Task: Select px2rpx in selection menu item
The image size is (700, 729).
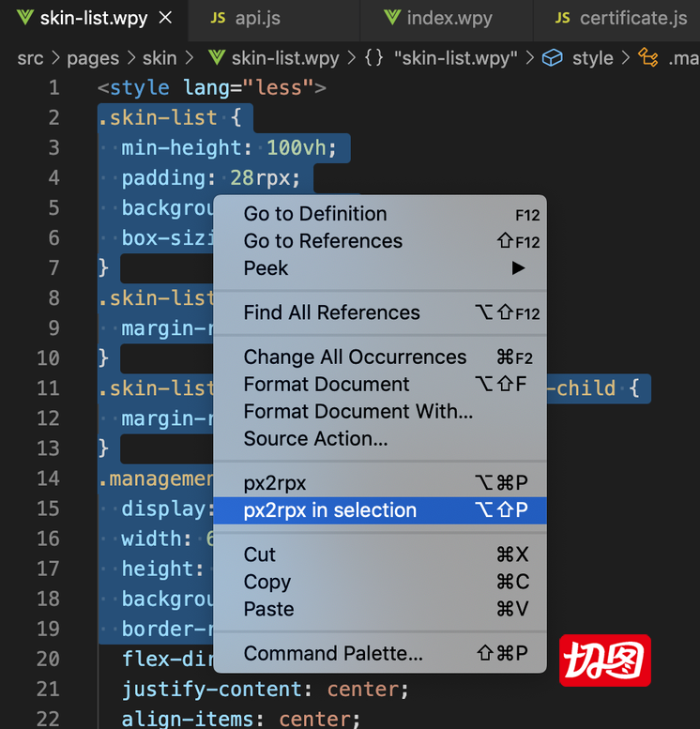Action: (x=330, y=510)
